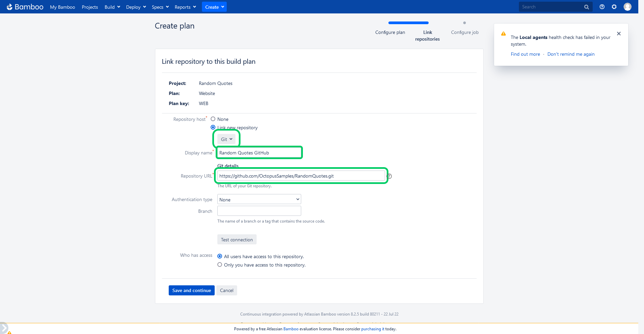Click the search magnifier icon
644x334 pixels.
pyautogui.click(x=586, y=7)
